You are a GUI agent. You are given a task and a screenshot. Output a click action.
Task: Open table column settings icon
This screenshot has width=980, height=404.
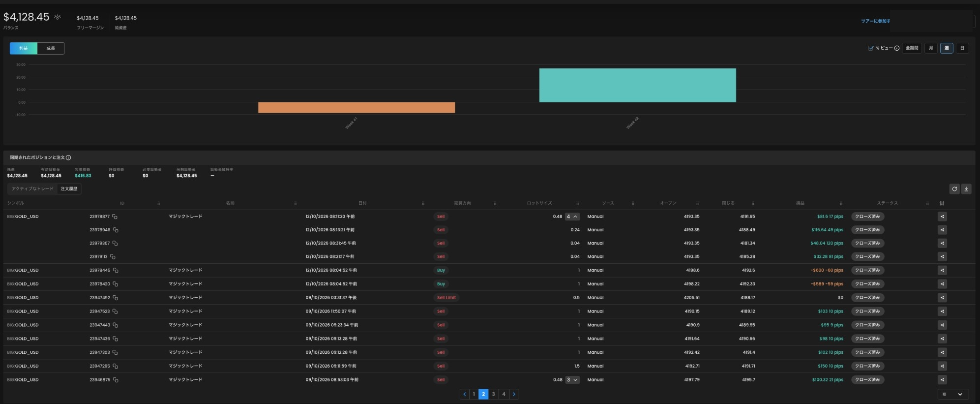tap(942, 203)
